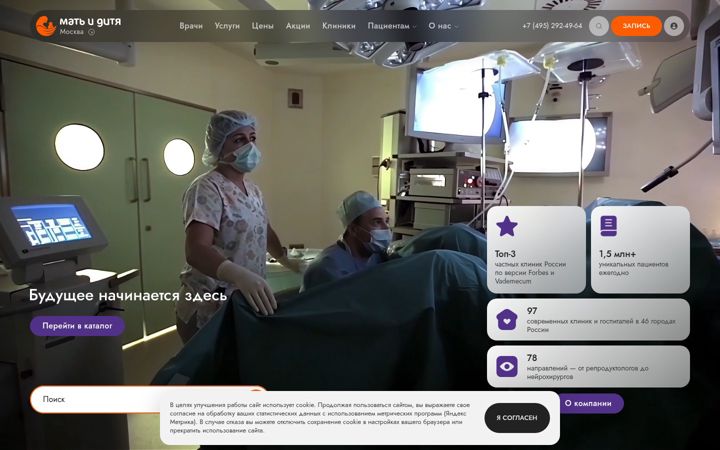720x450 pixels.
Task: Open the search magnifier icon in header
Action: pyautogui.click(x=599, y=26)
